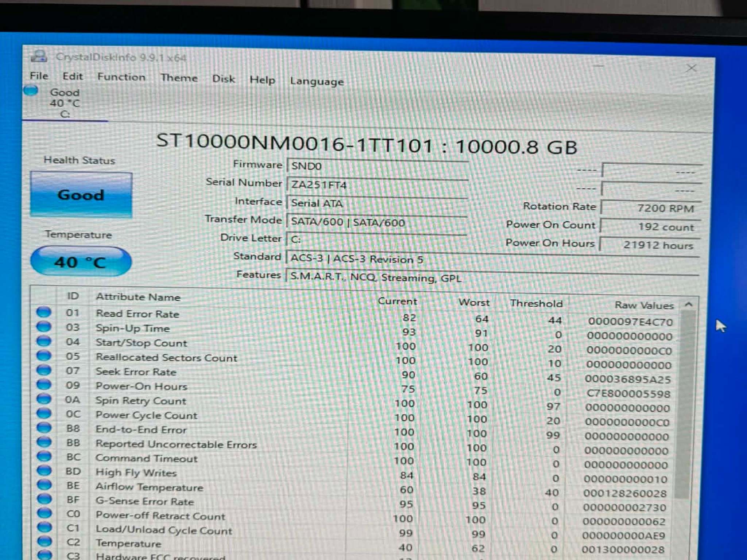This screenshot has height=560, width=747.
Task: Click status circle for Power-off Retract Count
Action: [44, 513]
